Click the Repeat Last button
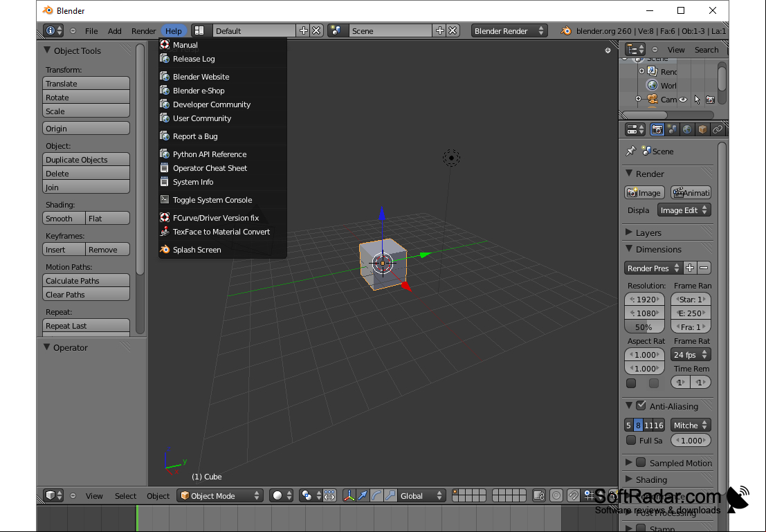This screenshot has width=766, height=532. [x=86, y=326]
